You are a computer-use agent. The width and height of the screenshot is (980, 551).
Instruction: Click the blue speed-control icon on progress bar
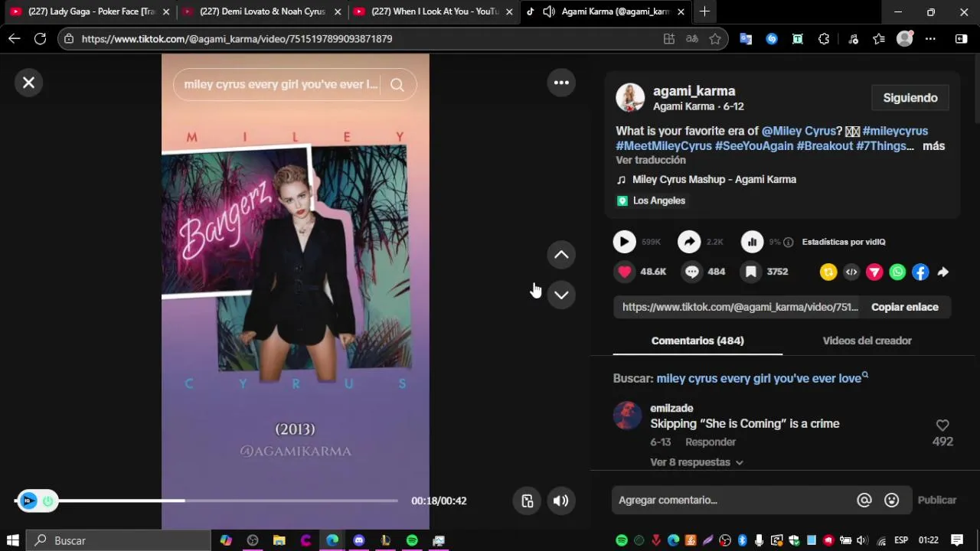click(x=28, y=501)
